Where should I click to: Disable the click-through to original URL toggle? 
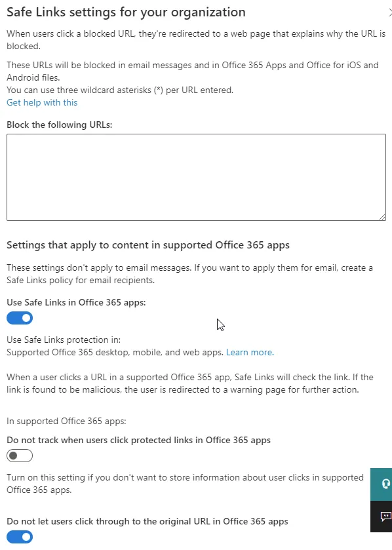(20, 537)
